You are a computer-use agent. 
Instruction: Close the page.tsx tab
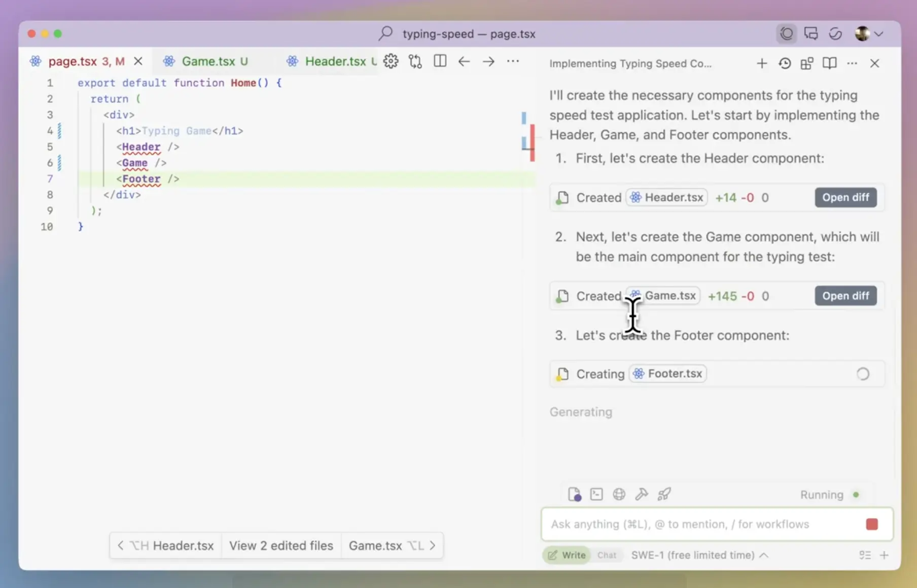[x=138, y=61]
